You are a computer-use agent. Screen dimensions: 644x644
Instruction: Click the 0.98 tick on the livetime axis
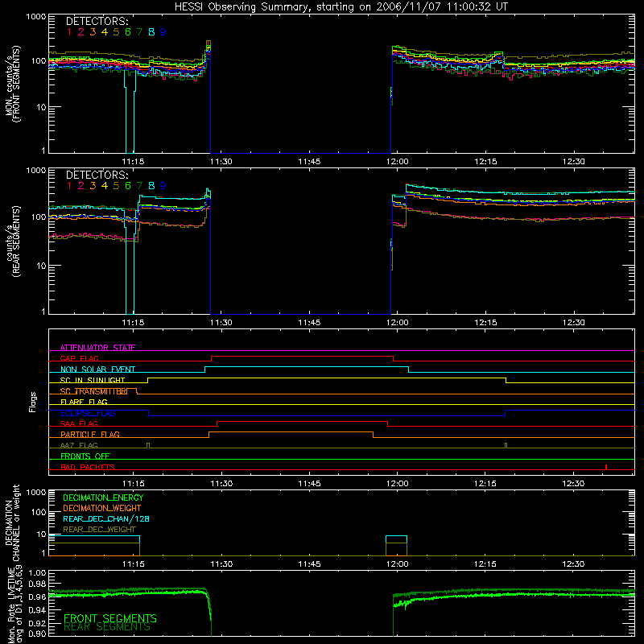pos(37,584)
